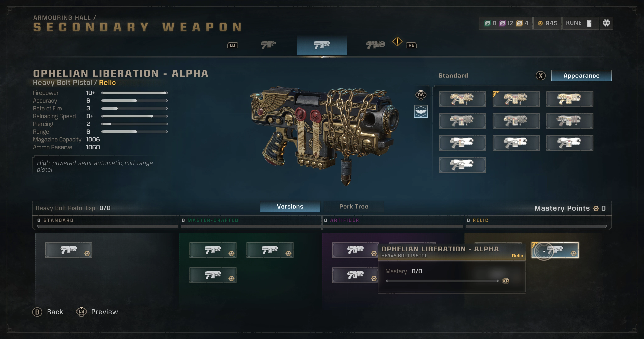The width and height of the screenshot is (644, 339).
Task: Click the Preview LS prompt
Action: 97,312
